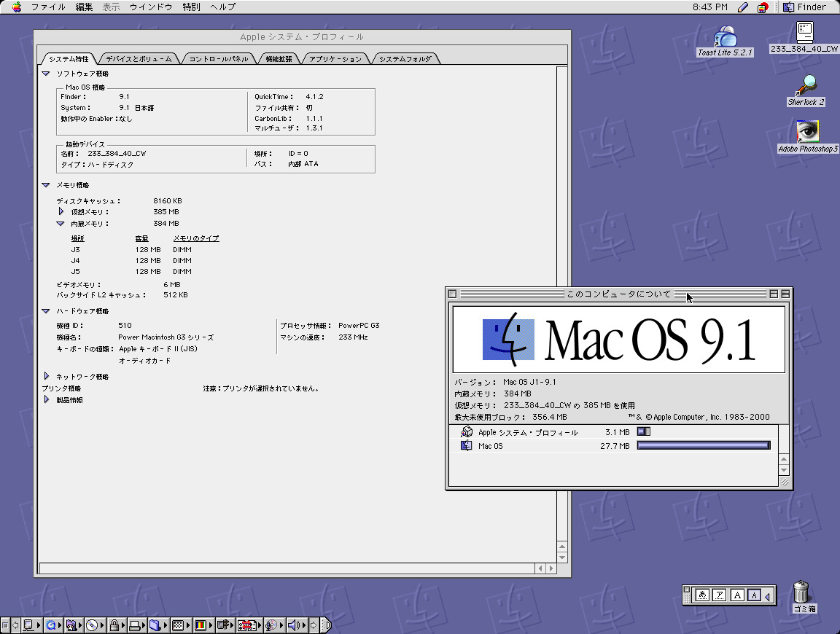Click the Apple System Profiler memory usage bar
The width and height of the screenshot is (840, 634).
point(643,431)
